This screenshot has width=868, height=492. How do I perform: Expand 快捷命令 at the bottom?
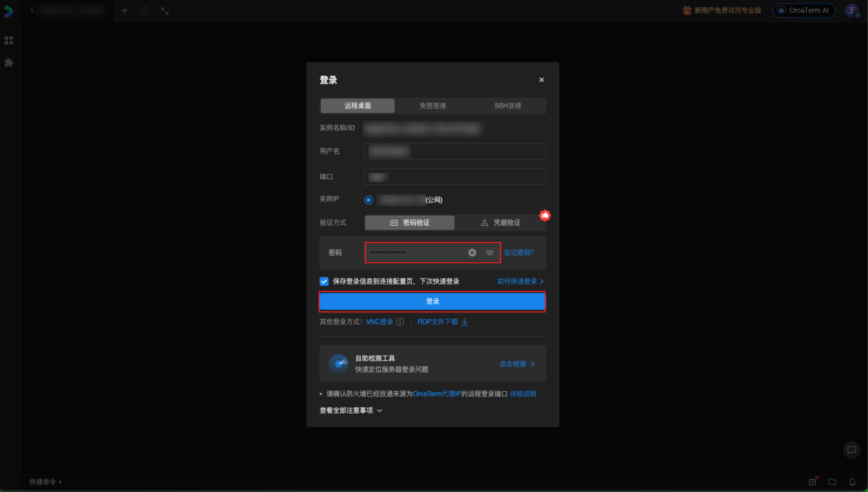45,482
